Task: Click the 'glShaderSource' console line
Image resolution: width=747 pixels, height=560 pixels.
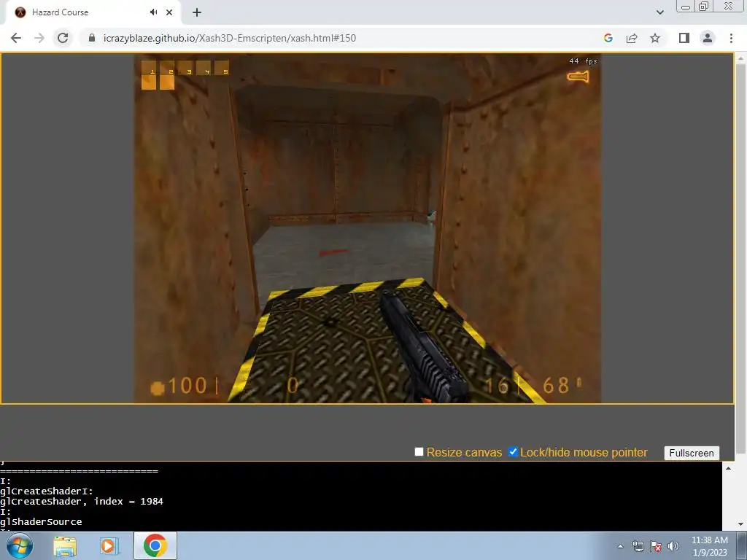Action: click(41, 522)
